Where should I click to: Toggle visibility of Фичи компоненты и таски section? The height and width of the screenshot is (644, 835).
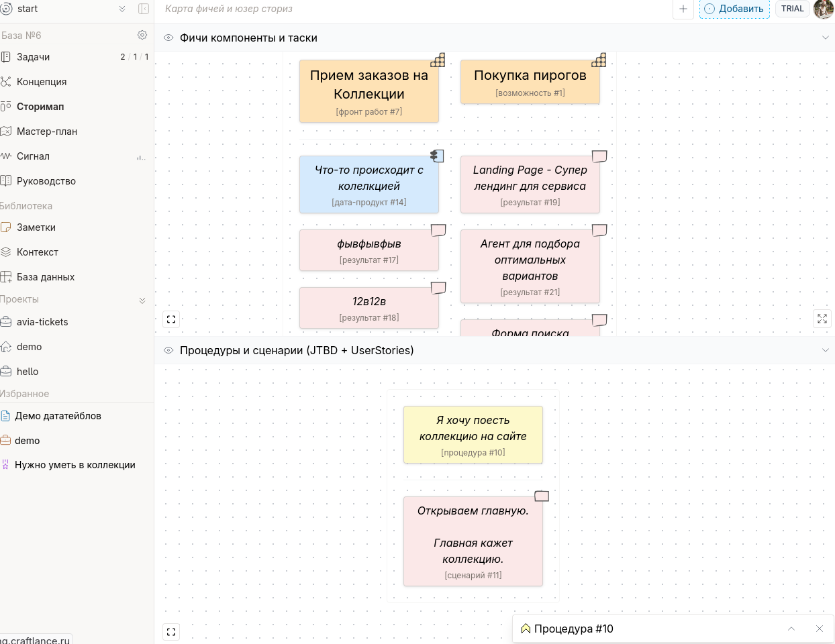coord(168,38)
